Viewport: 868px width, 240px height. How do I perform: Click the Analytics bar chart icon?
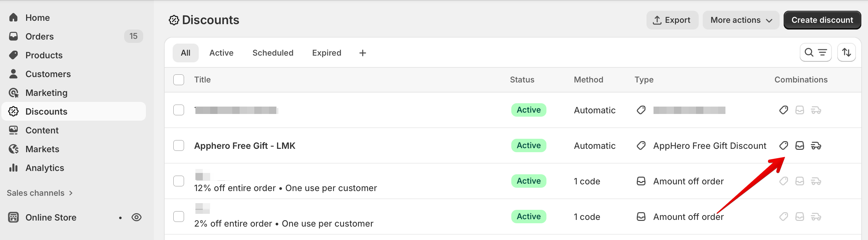point(13,168)
